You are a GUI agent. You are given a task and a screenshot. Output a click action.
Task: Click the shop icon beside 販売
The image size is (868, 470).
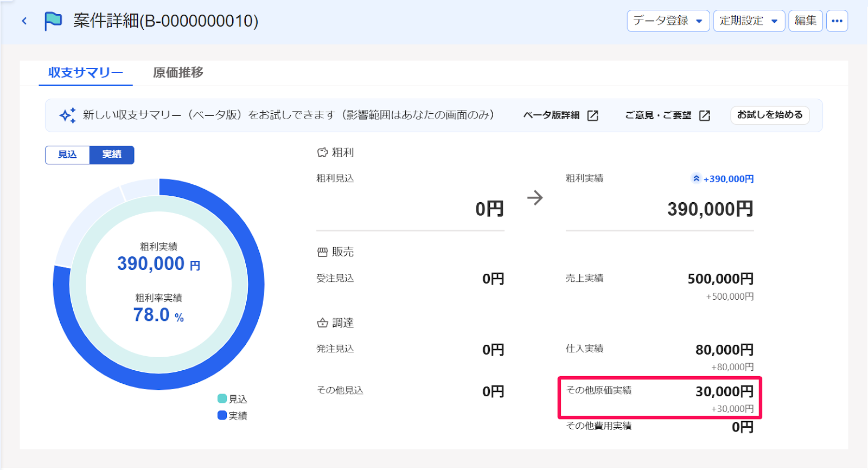[x=322, y=252]
